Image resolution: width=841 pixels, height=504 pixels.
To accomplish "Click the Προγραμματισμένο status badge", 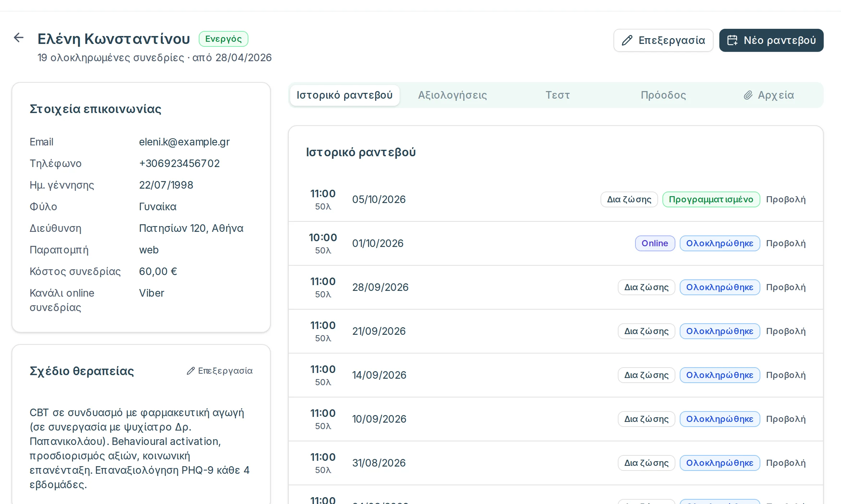I will tap(711, 199).
